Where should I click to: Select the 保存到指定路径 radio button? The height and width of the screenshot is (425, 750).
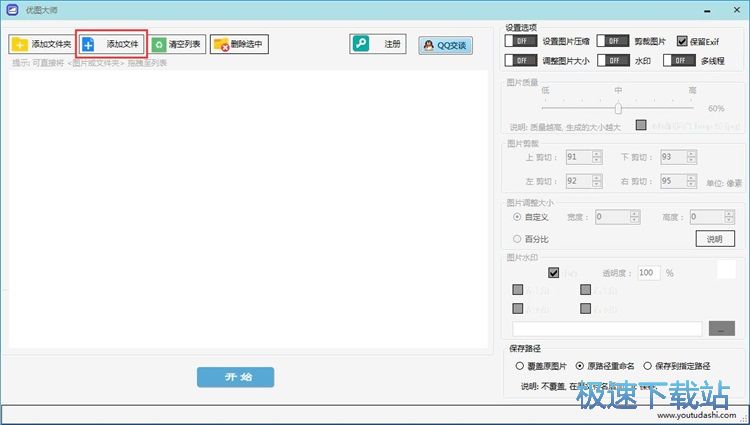pyautogui.click(x=648, y=366)
